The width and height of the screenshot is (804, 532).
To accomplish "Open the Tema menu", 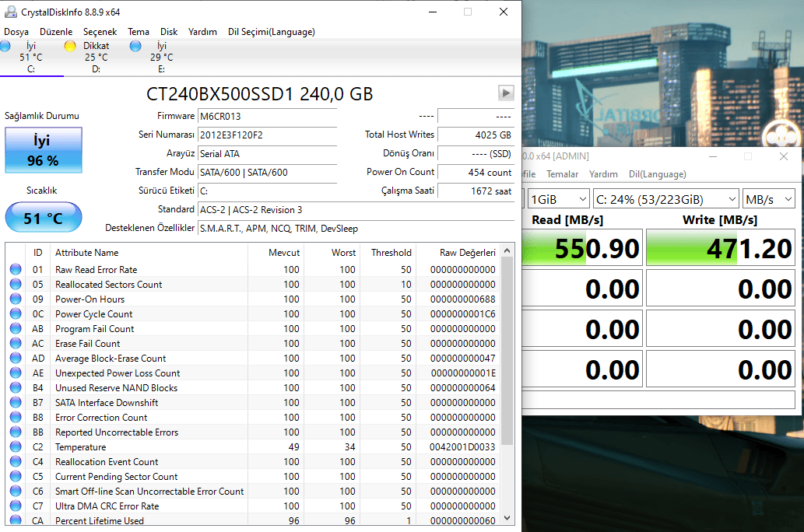I will 139,32.
